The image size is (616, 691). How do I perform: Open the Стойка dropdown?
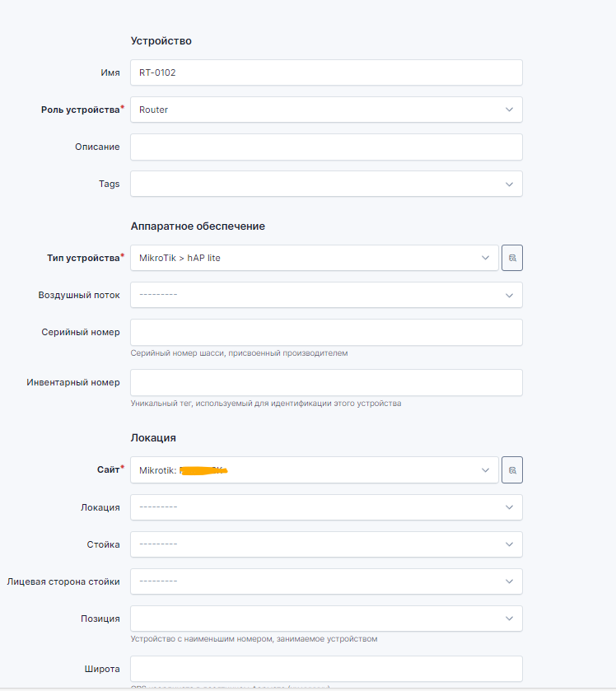pos(326,544)
